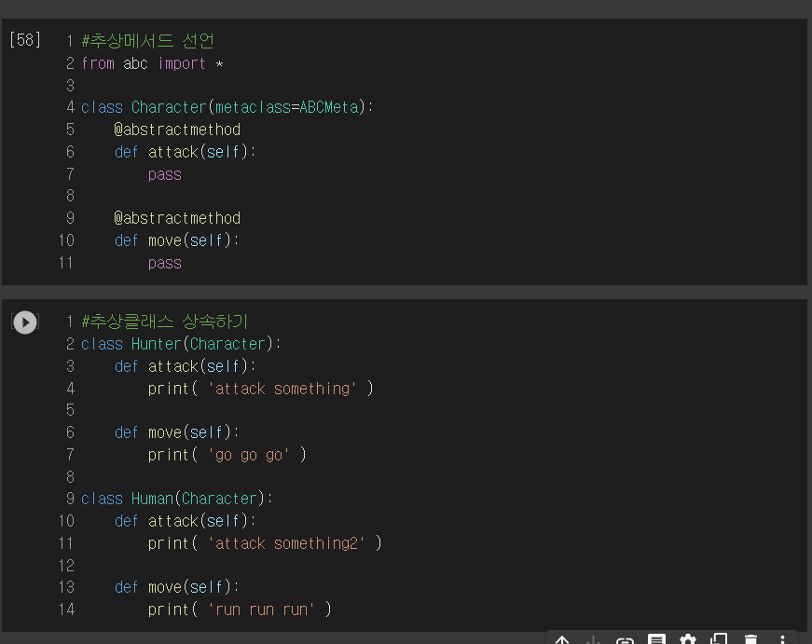The width and height of the screenshot is (812, 644).
Task: Click 'def attack(self):' in Human class
Action: click(185, 521)
